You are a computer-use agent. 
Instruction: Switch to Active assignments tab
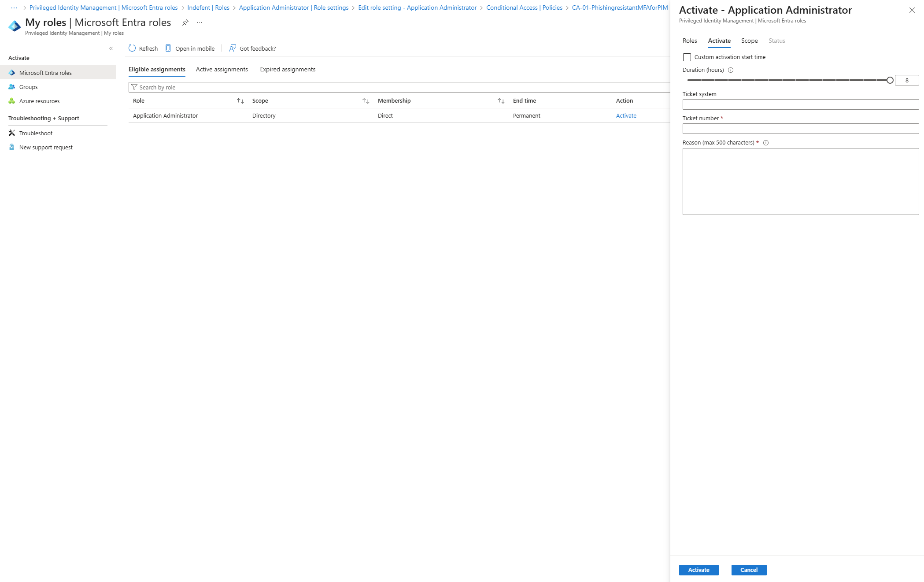(222, 69)
